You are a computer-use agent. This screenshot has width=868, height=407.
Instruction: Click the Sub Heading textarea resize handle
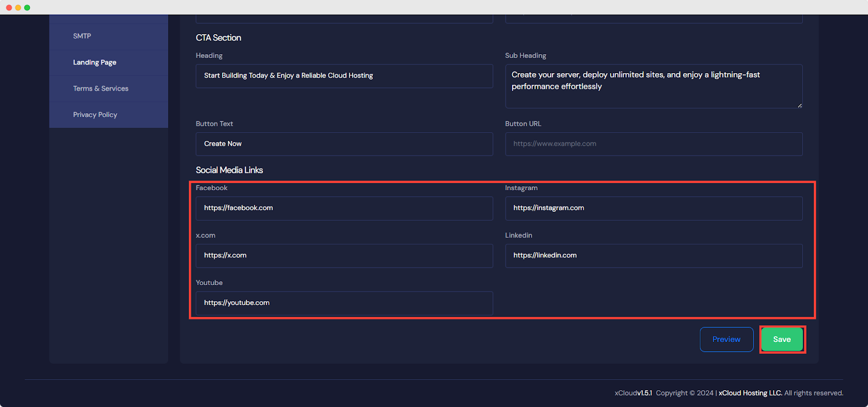[800, 105]
